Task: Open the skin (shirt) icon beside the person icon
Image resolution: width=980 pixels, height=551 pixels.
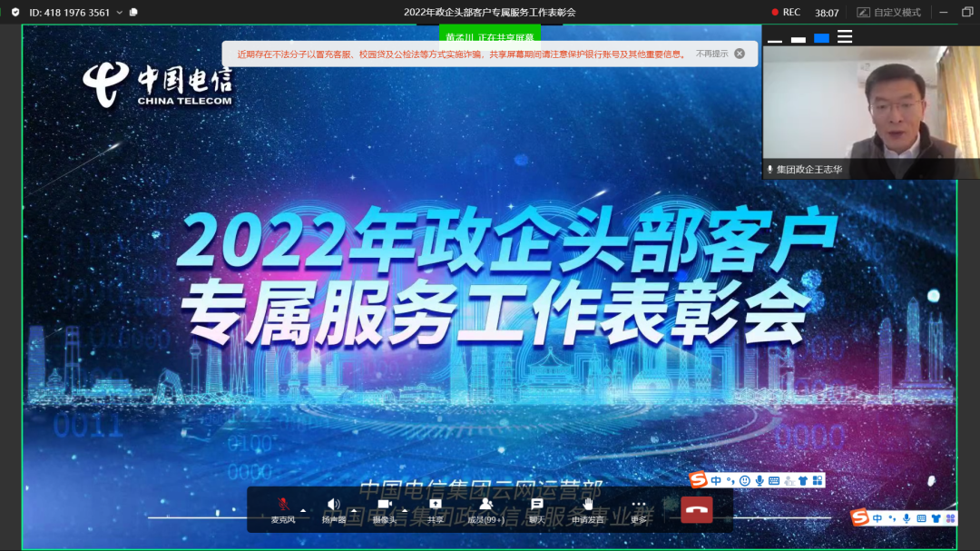Action: pos(803,480)
